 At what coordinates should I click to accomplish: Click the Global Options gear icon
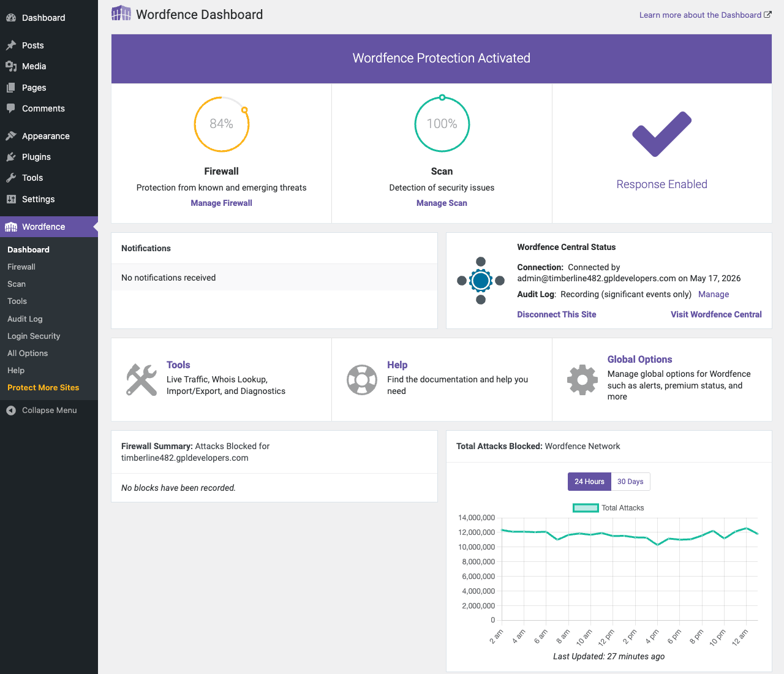582,380
